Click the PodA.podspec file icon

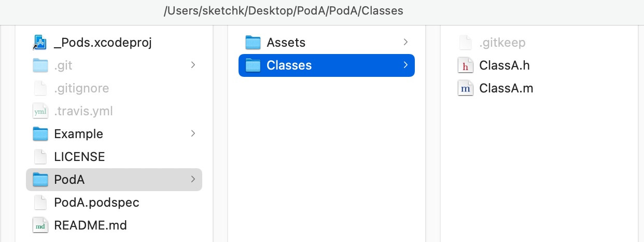(x=40, y=203)
